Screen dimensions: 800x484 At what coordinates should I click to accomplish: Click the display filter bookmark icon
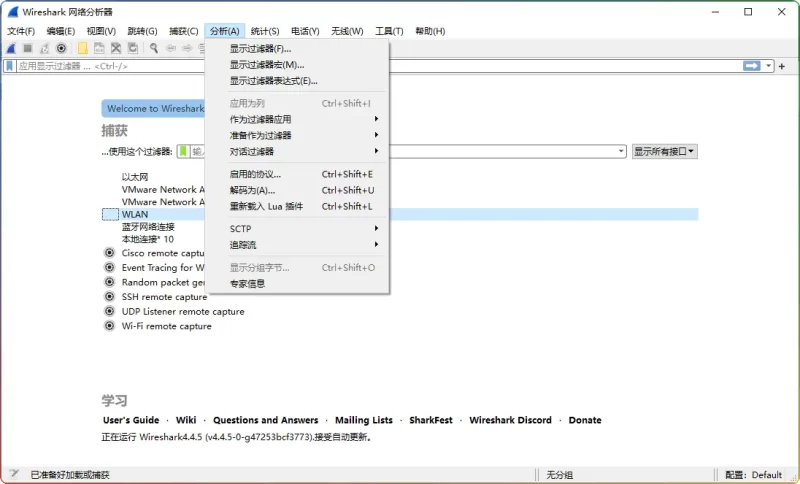point(9,66)
